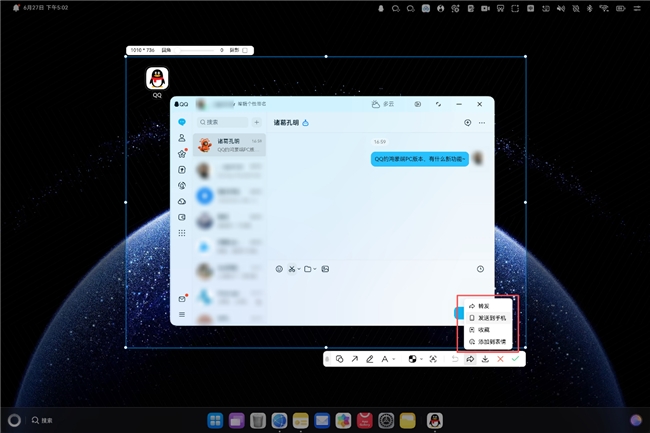Cancel the screenshot with the red X
The image size is (650, 433).
(x=500, y=359)
